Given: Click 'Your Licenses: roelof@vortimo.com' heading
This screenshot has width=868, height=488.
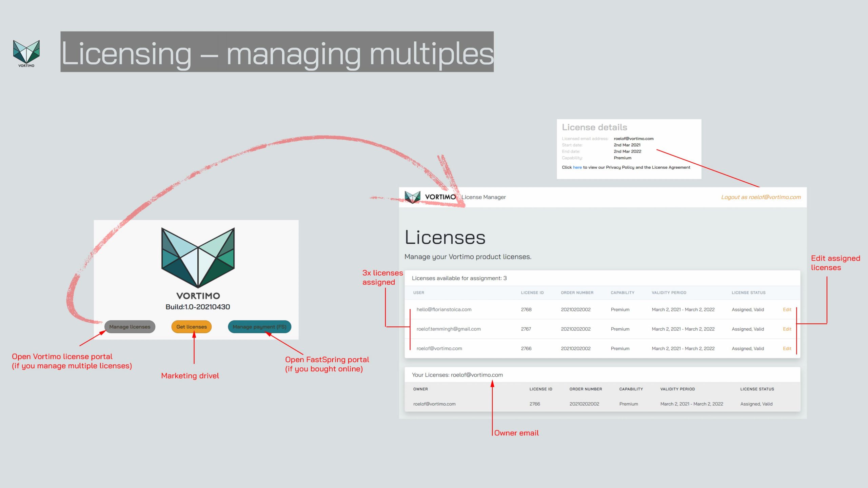Looking at the screenshot, I should (457, 375).
